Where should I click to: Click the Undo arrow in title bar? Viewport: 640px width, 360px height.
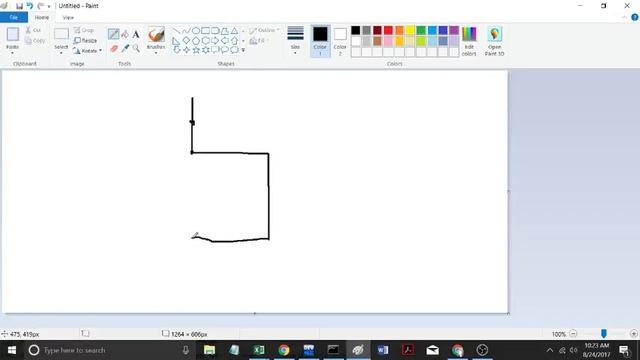click(30, 6)
